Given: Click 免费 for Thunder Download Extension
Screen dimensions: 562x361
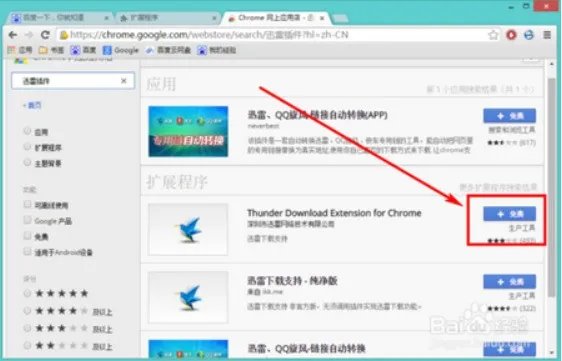Looking at the screenshot, I should pos(509,214).
